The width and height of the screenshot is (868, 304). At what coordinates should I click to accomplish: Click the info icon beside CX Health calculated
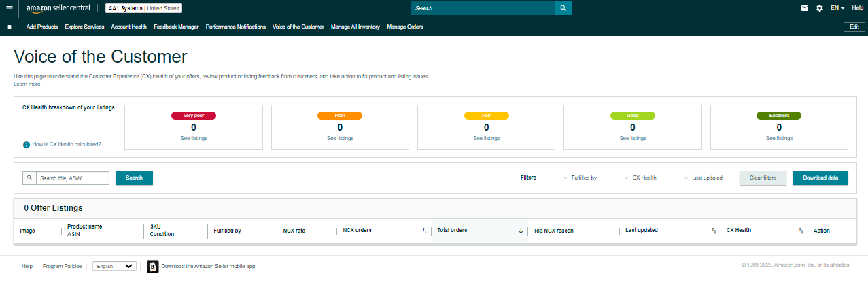coord(27,145)
